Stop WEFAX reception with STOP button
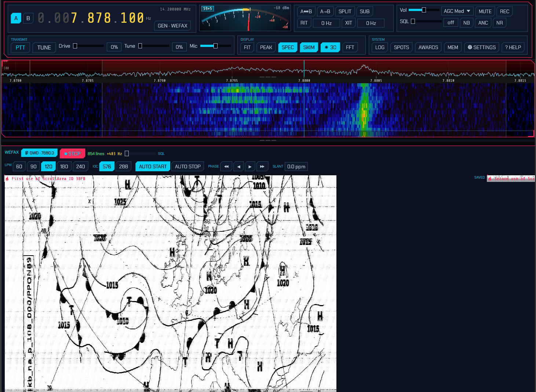This screenshot has height=392, width=536. click(x=72, y=154)
